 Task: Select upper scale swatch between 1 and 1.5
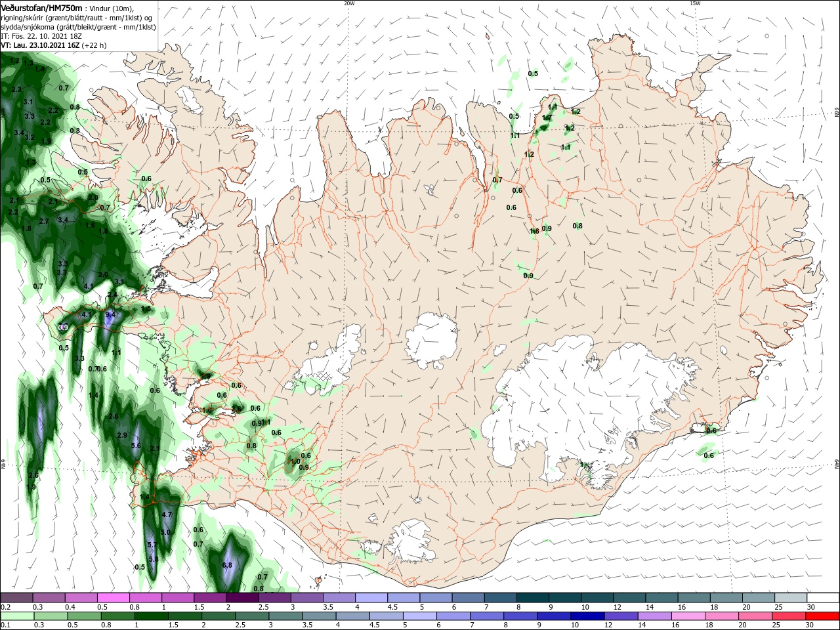pyautogui.click(x=177, y=598)
